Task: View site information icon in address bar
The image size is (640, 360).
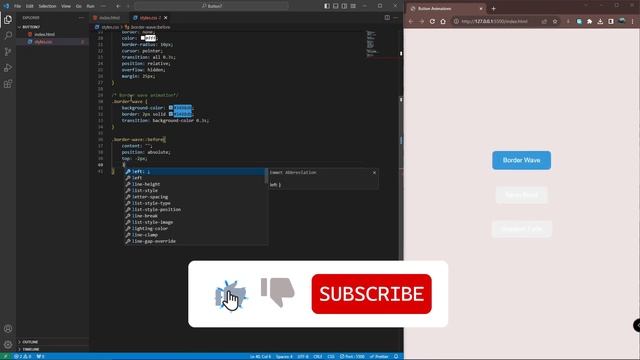Action: (x=456, y=21)
